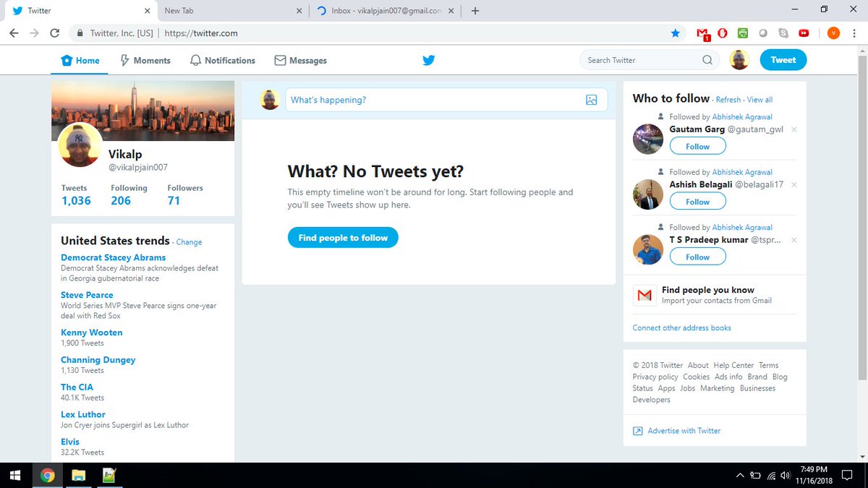Click the search magnifier icon
Screen dimensions: 868x488
pyautogui.click(x=707, y=60)
